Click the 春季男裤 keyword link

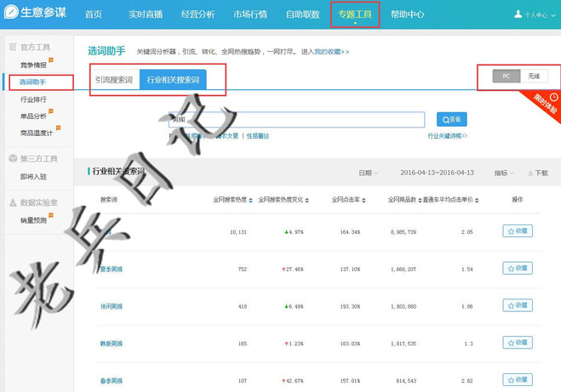(x=112, y=381)
